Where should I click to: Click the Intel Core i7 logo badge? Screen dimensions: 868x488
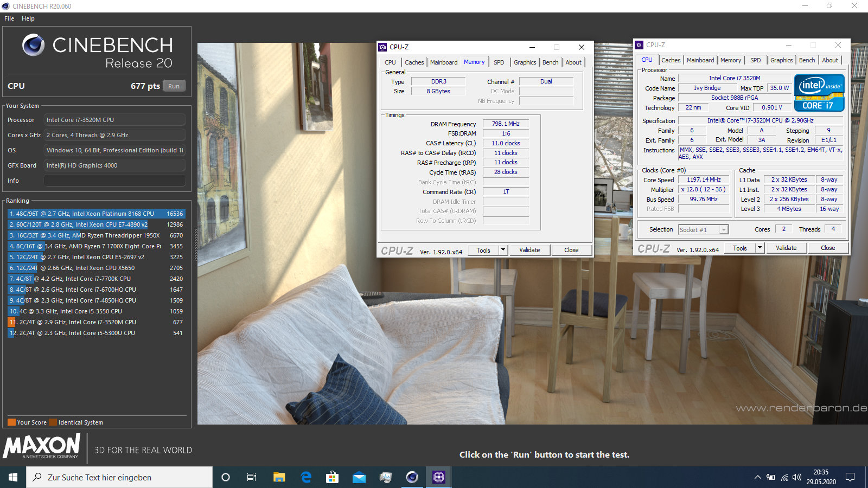[819, 93]
